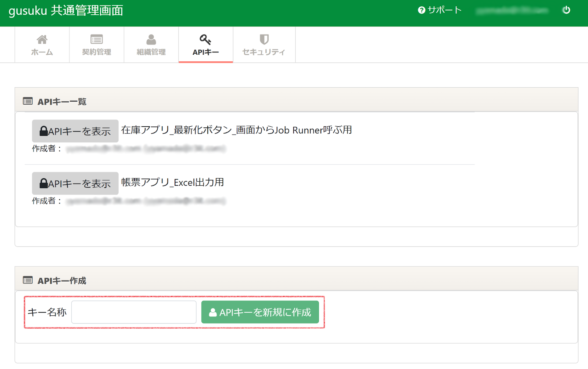Select text 在庫アプリ_最新化ボタン_画面からJob Runner呼ぶ用

coord(237,130)
